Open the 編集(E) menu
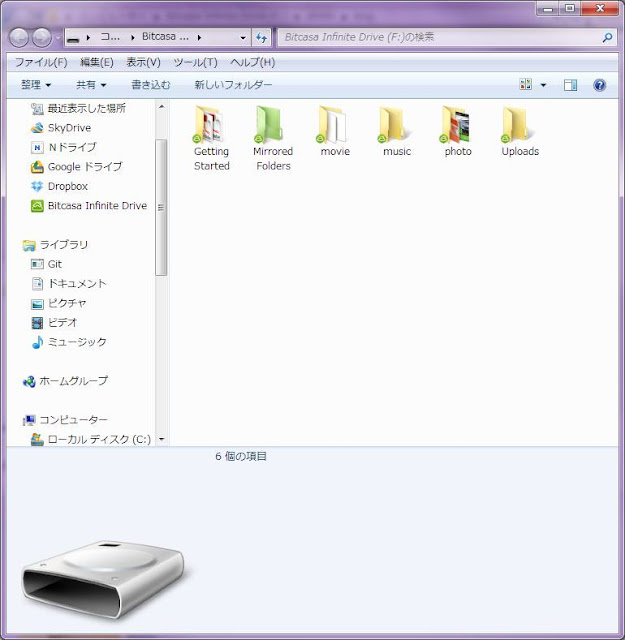Viewport: 625px width, 640px height. (x=97, y=62)
